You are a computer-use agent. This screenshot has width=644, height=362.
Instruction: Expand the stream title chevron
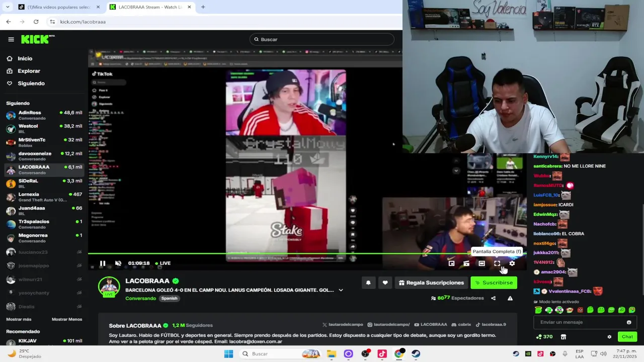coord(341,290)
